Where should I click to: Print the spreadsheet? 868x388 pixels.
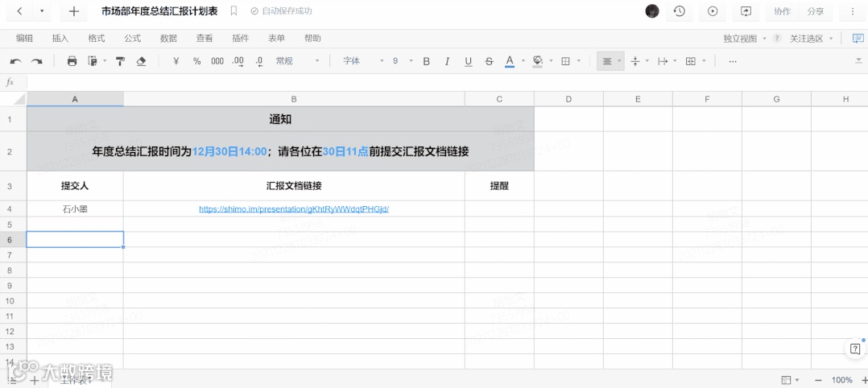click(x=72, y=61)
